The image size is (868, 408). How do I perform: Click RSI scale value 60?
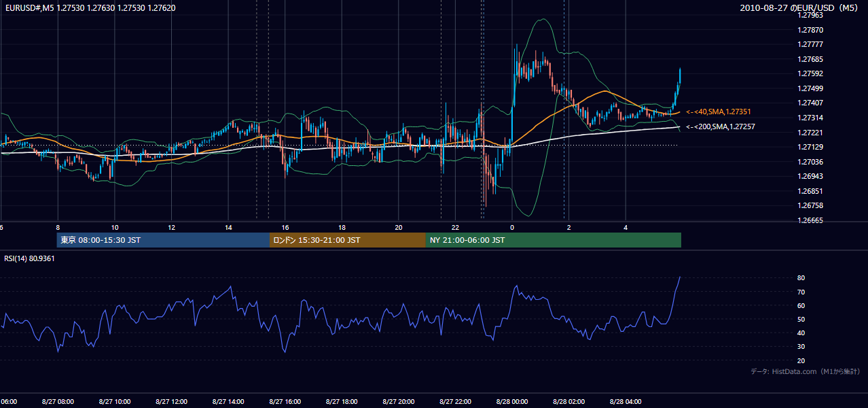coord(801,305)
